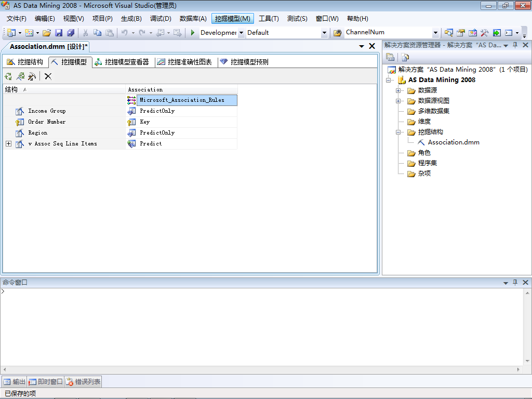Toggle auto-hide pin on Solution Explorer
Image resolution: width=532 pixels, height=399 pixels.
(x=515, y=45)
